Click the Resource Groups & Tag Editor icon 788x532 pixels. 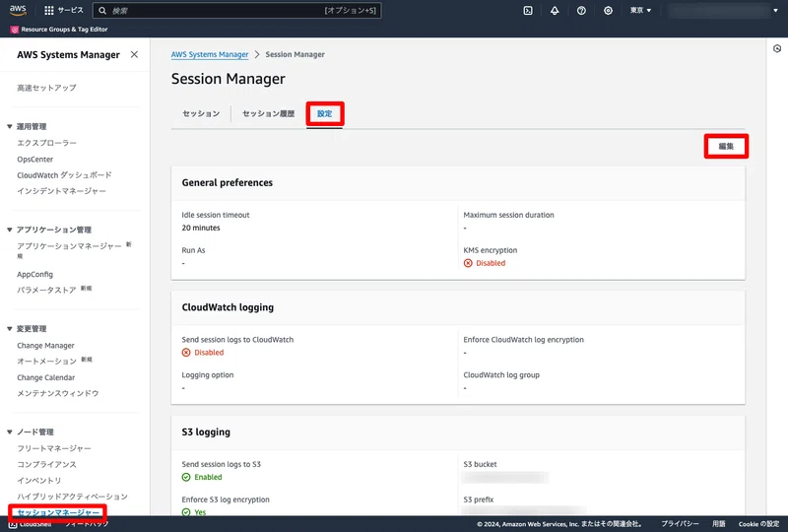[x=14, y=30]
